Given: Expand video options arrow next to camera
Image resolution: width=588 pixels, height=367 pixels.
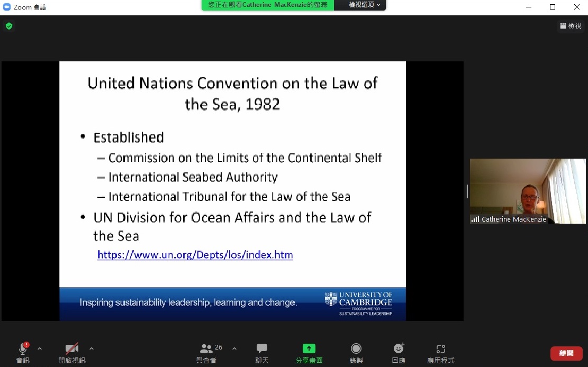Looking at the screenshot, I should click(92, 348).
